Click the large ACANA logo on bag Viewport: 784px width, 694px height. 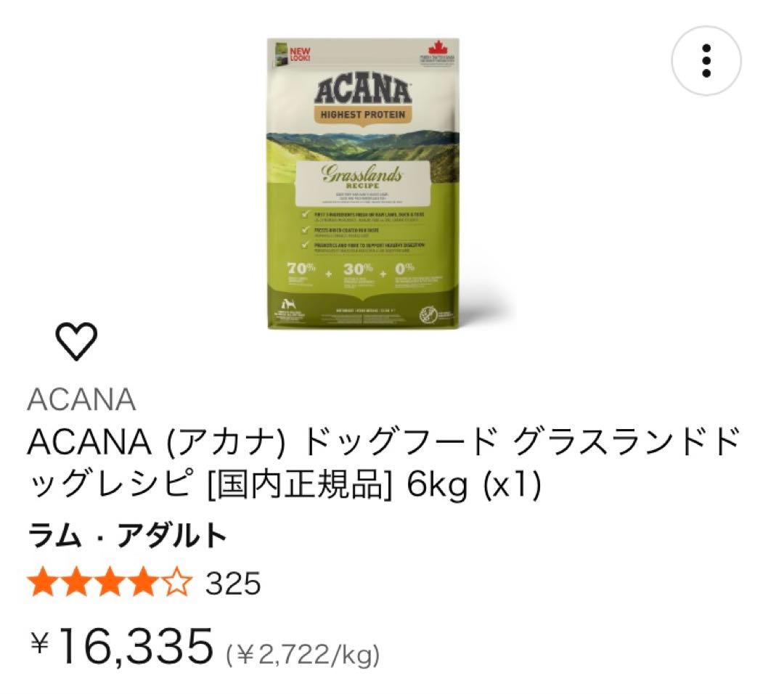tap(363, 90)
